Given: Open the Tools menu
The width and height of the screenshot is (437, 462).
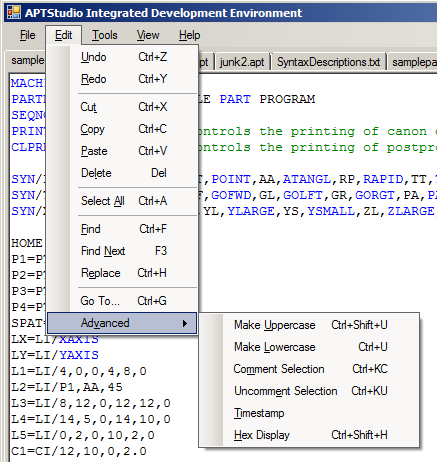Looking at the screenshot, I should [105, 35].
